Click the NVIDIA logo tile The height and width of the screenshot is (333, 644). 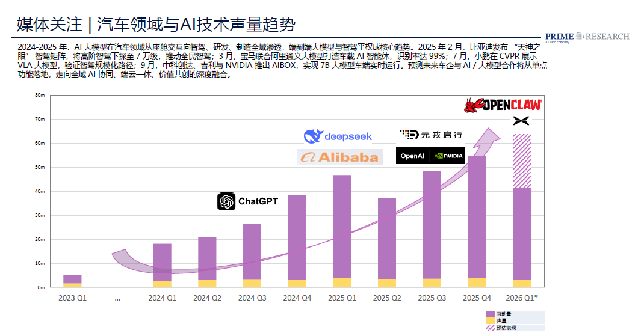pos(448,156)
